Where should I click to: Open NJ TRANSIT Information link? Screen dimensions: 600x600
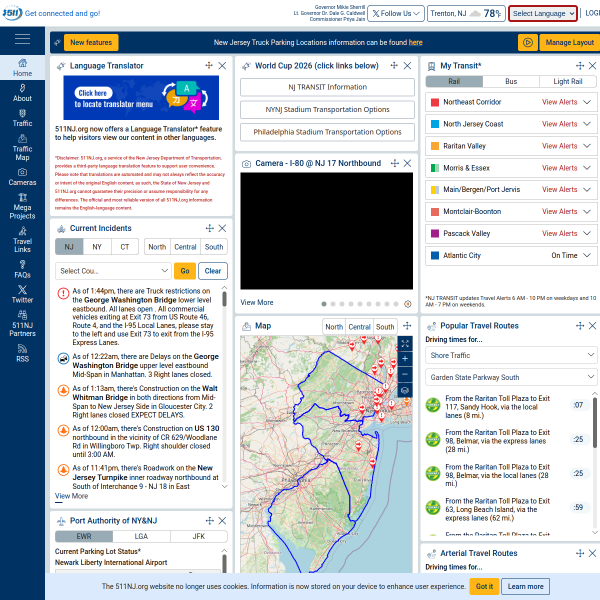[327, 87]
